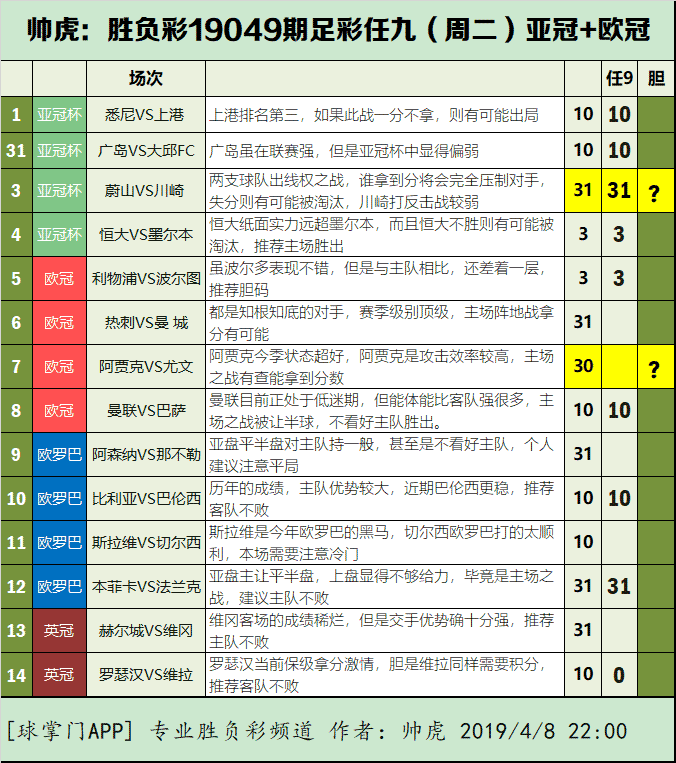Screen dimensions: 676x763
Task: Click analysis text 都是知根知底的对手
Action: point(276,312)
